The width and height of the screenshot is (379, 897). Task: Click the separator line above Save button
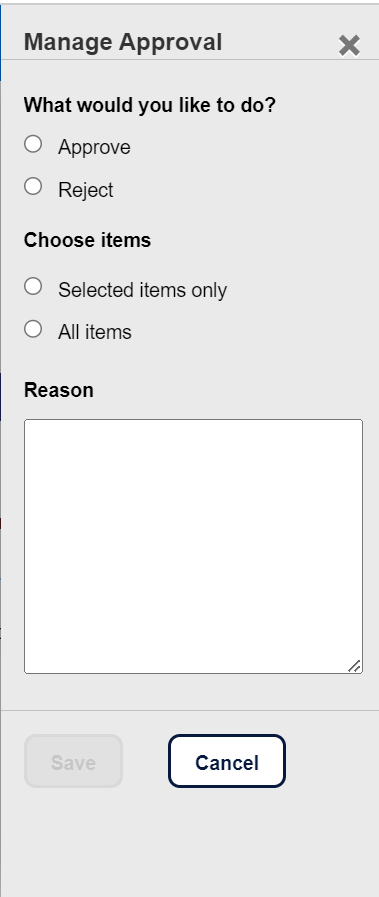pos(190,711)
